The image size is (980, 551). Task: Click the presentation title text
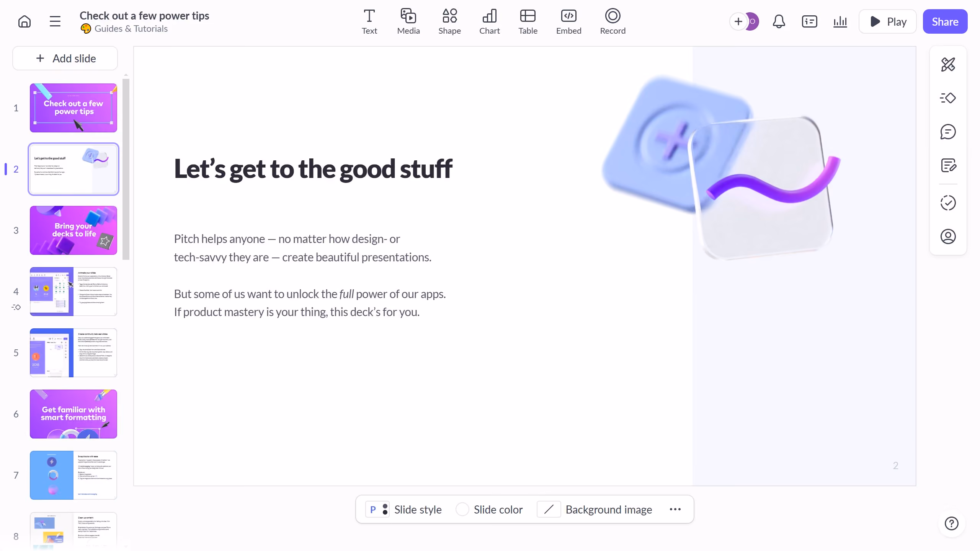(x=144, y=16)
